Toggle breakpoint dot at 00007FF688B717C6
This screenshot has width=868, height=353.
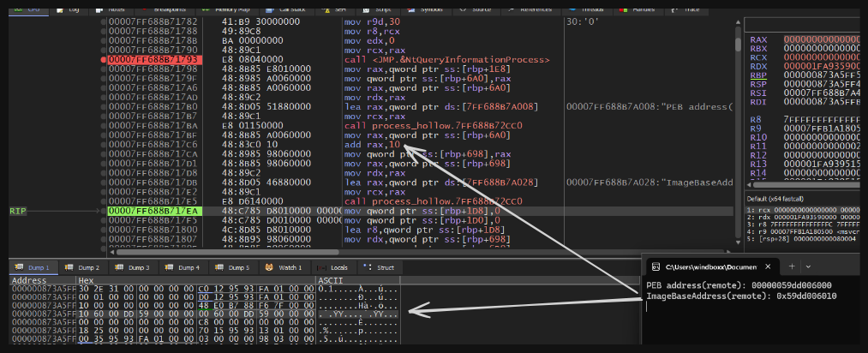point(104,144)
